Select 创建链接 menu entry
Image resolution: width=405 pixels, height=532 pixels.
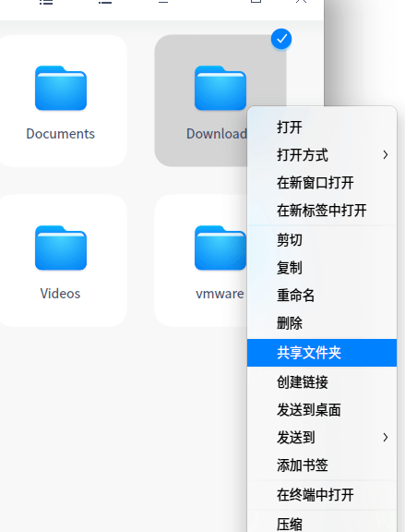[322, 382]
